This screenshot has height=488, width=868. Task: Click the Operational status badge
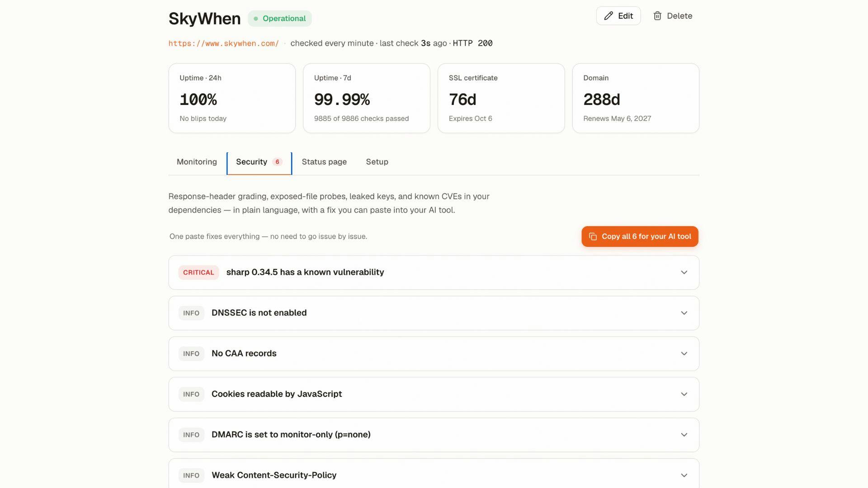[x=280, y=19]
